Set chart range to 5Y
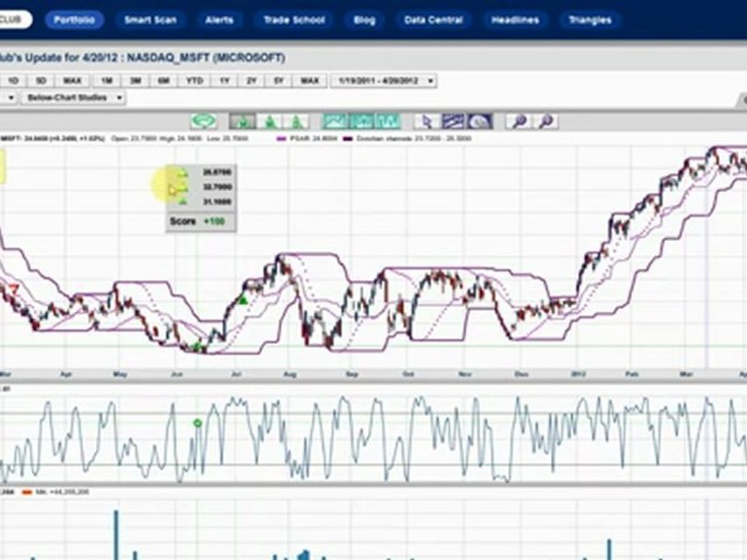The width and height of the screenshot is (747, 560). (x=279, y=81)
